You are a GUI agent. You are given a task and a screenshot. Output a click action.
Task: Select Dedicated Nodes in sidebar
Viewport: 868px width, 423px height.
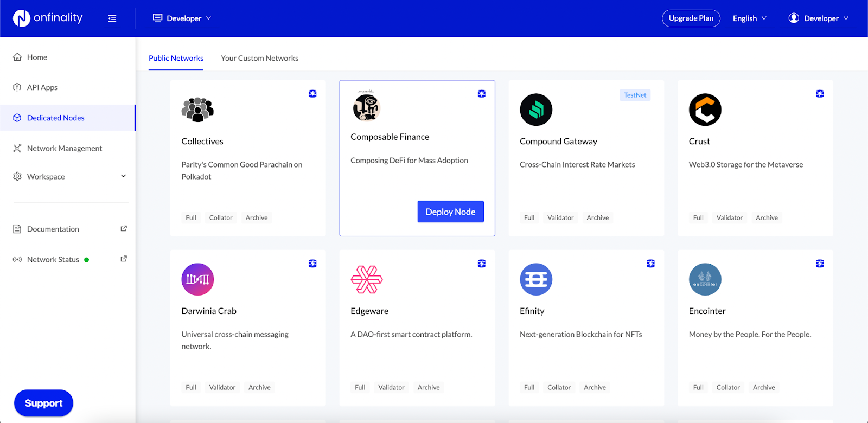click(68, 118)
